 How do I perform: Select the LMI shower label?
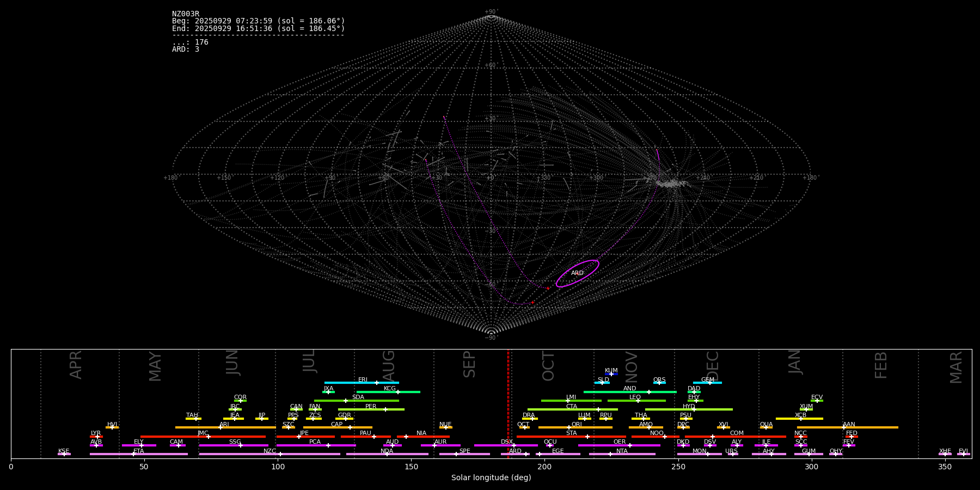coord(571,397)
